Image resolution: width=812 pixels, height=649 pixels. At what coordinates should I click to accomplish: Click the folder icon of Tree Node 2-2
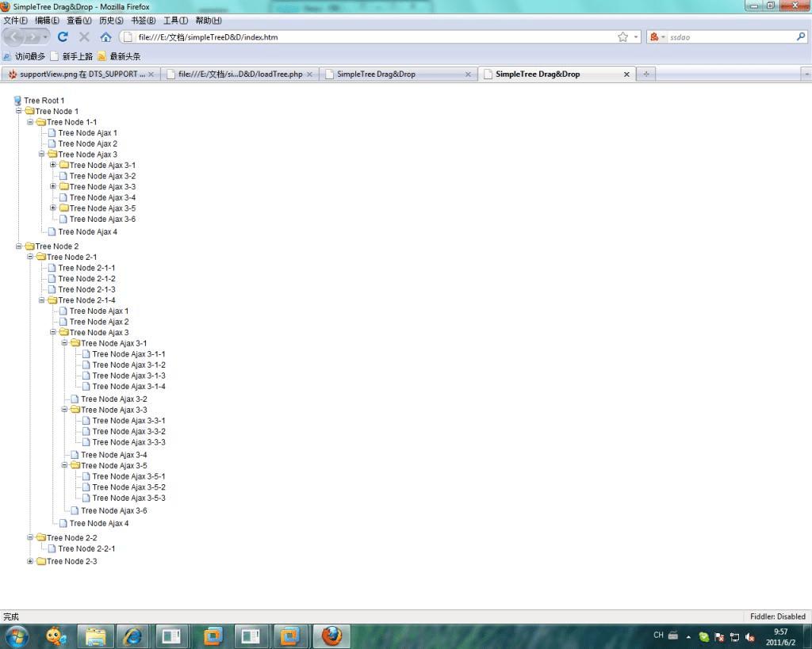click(x=41, y=538)
